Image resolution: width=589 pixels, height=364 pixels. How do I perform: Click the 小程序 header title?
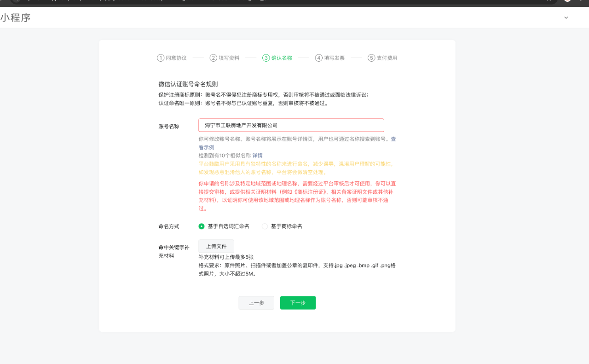[x=15, y=18]
